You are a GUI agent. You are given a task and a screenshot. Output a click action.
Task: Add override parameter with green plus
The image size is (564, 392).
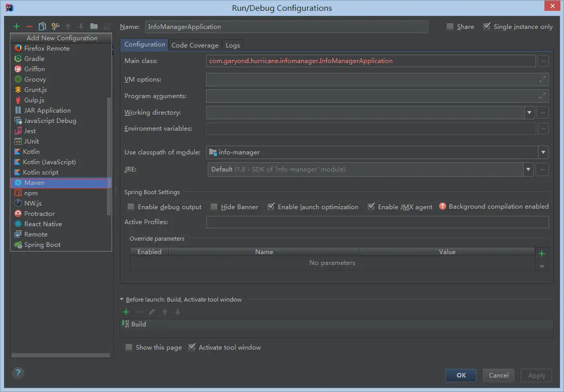[542, 254]
